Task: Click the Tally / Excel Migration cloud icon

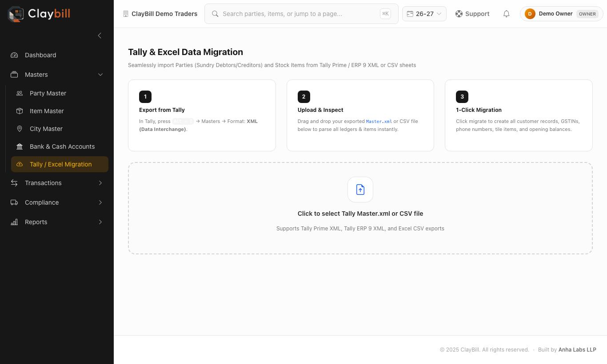Action: [x=20, y=164]
